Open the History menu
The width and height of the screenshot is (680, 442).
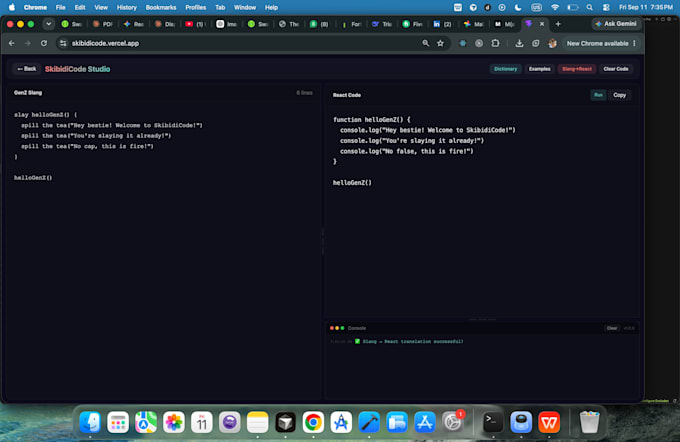[127, 7]
